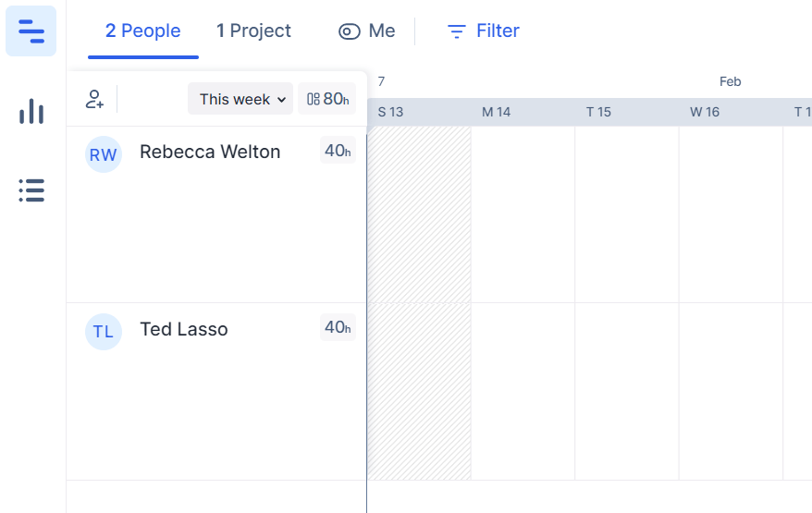Click the add person icon
The width and height of the screenshot is (812, 513).
[94, 99]
